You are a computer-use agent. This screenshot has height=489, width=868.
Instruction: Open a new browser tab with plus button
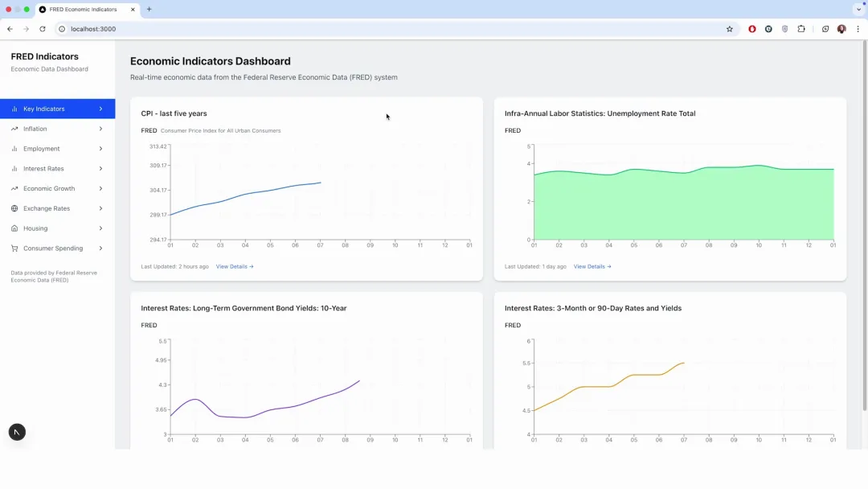pyautogui.click(x=149, y=10)
